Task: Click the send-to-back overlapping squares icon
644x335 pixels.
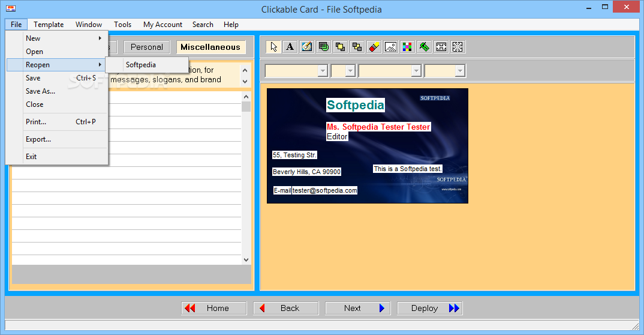Action: (x=357, y=47)
